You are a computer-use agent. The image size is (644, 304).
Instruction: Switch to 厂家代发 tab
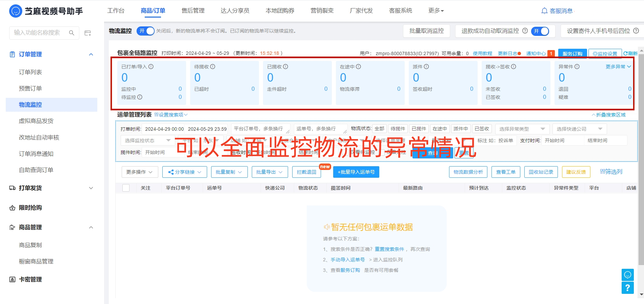(x=361, y=10)
